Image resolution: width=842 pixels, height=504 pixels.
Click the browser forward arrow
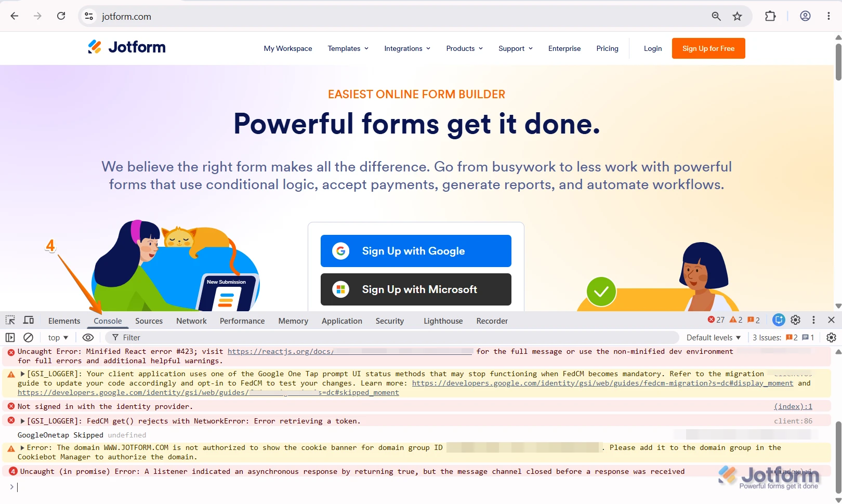37,16
